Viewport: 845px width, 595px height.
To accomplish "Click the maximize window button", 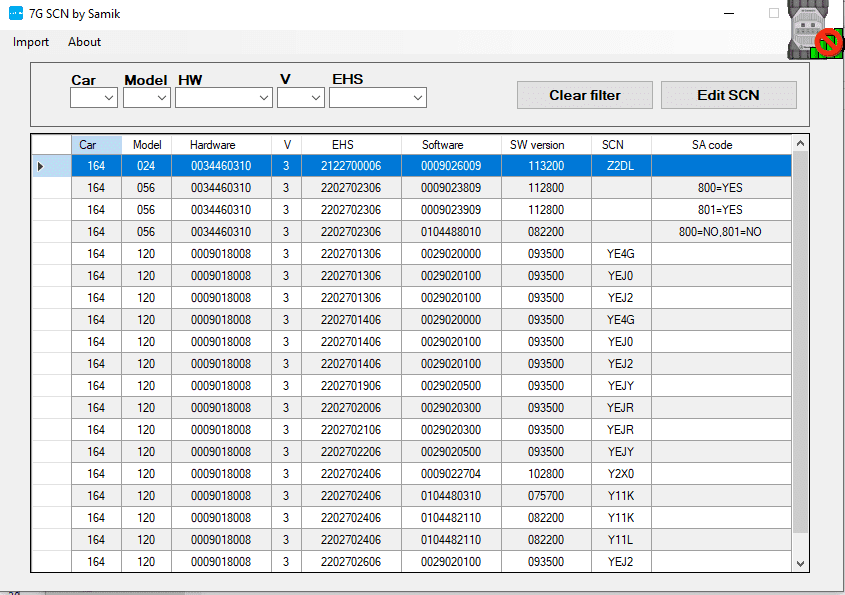I will pyautogui.click(x=773, y=14).
